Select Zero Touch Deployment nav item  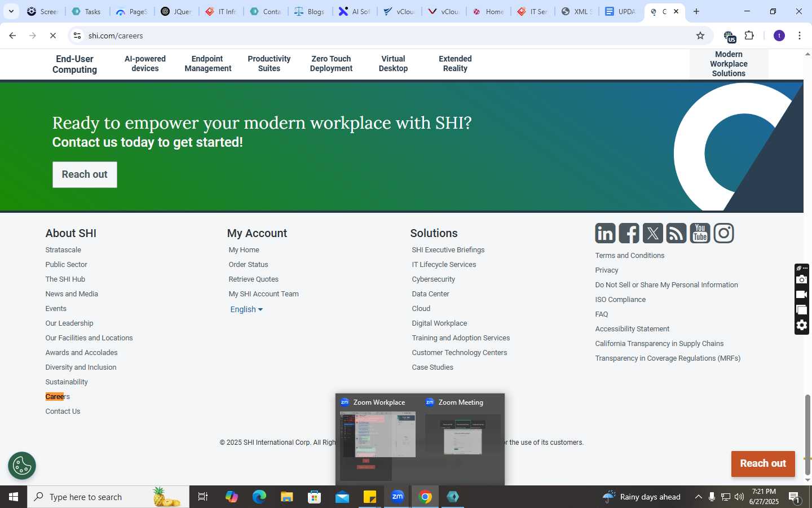331,64
